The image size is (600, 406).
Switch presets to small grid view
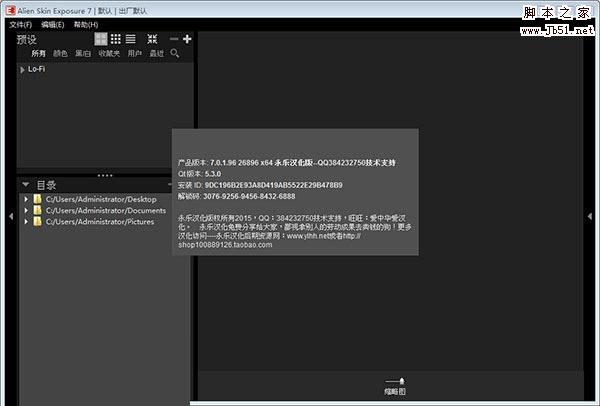(116, 39)
